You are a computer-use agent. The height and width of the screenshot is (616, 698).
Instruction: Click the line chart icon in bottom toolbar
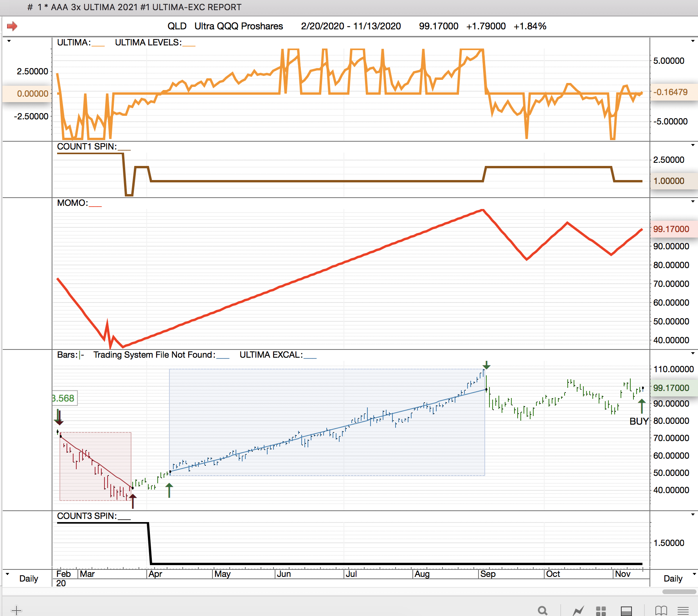pos(578,610)
